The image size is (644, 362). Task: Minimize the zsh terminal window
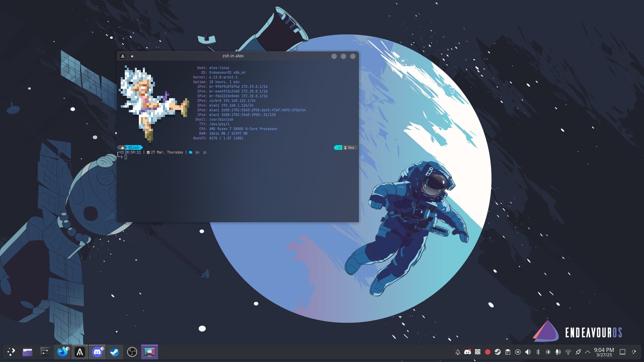point(334,56)
